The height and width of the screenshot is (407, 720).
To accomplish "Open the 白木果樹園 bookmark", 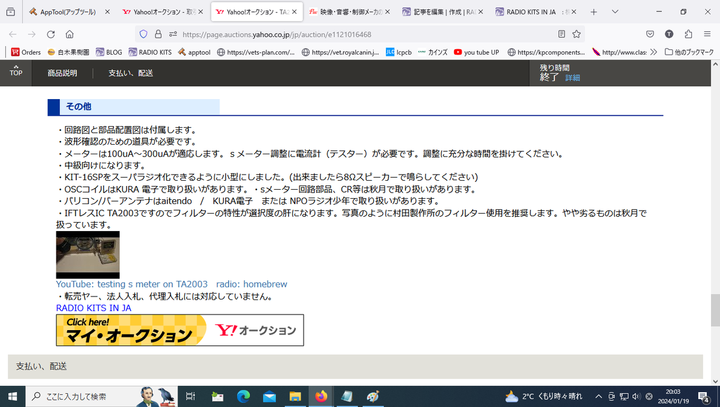I will pos(68,52).
